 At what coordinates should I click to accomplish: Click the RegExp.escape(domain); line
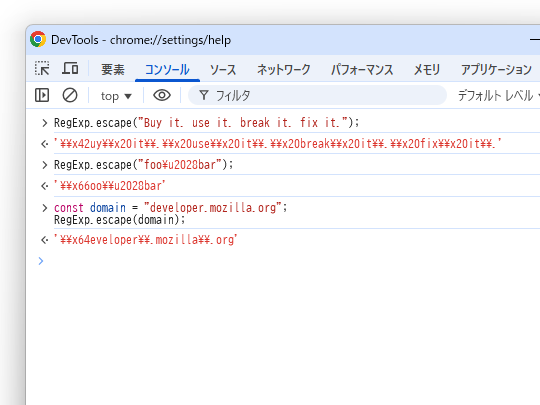tap(120, 220)
